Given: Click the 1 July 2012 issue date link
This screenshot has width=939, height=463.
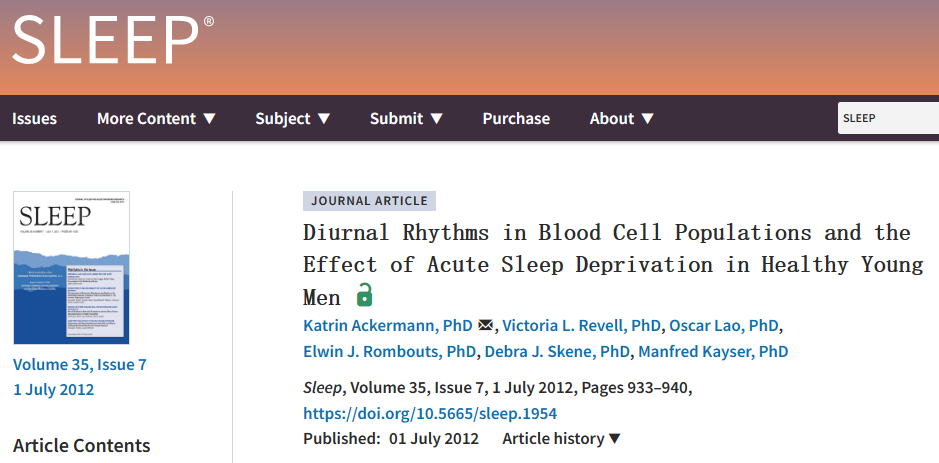Looking at the screenshot, I should click(x=53, y=390).
